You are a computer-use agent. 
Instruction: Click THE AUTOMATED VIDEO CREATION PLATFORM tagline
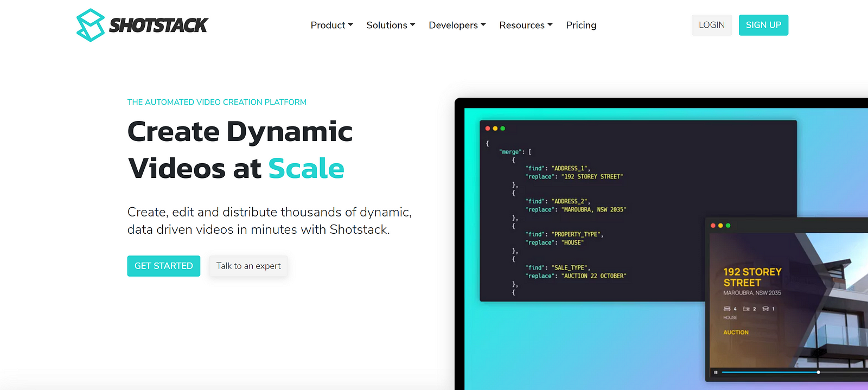point(217,102)
